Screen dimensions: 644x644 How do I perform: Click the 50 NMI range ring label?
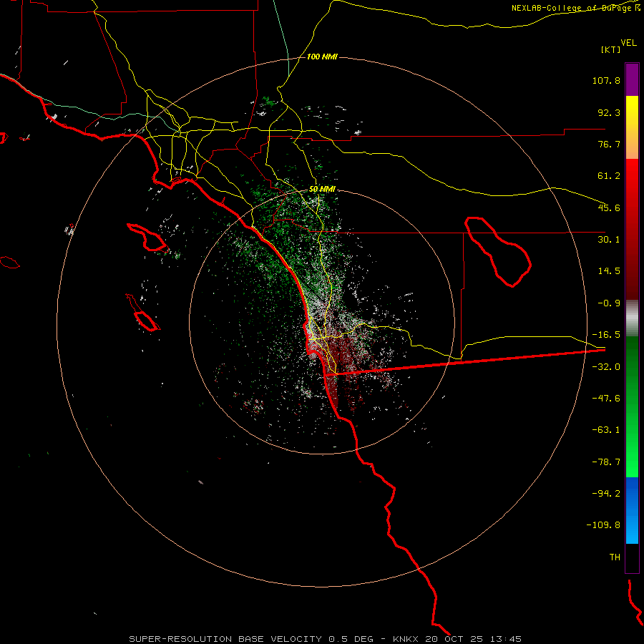click(x=322, y=190)
